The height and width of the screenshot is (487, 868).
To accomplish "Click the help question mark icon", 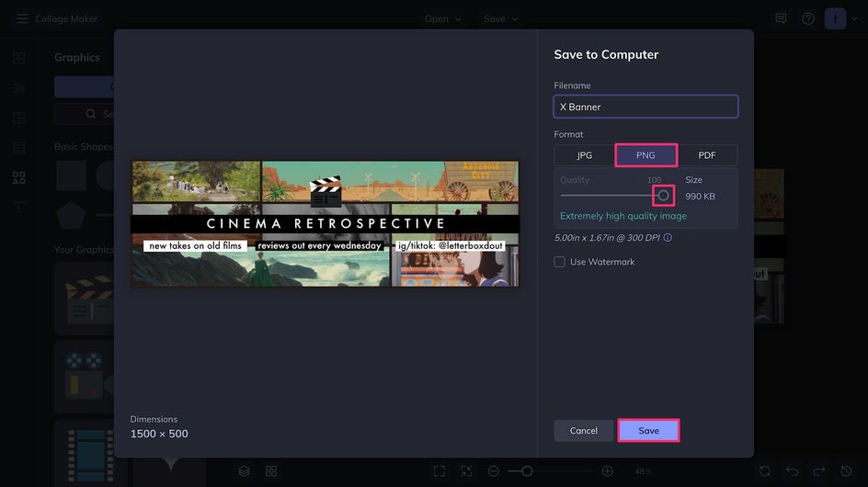I will (x=808, y=18).
